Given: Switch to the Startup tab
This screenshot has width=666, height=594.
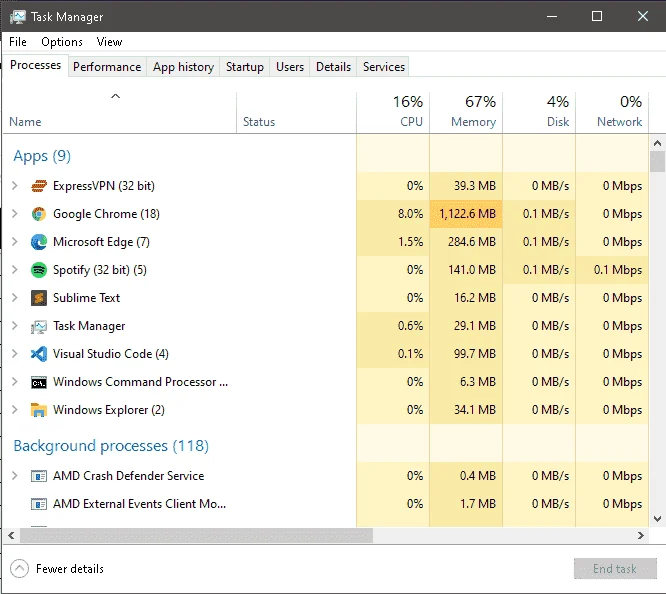Looking at the screenshot, I should [245, 67].
